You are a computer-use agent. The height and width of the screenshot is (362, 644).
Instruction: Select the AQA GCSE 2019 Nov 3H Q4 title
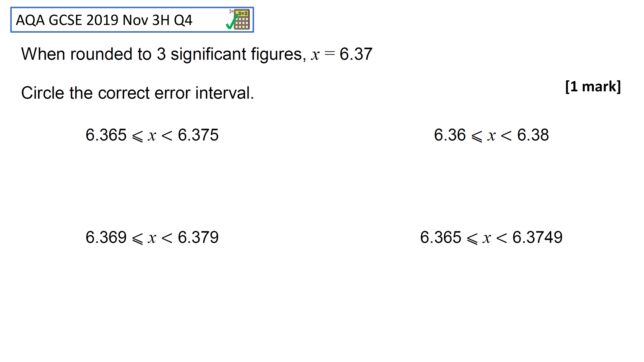[104, 20]
